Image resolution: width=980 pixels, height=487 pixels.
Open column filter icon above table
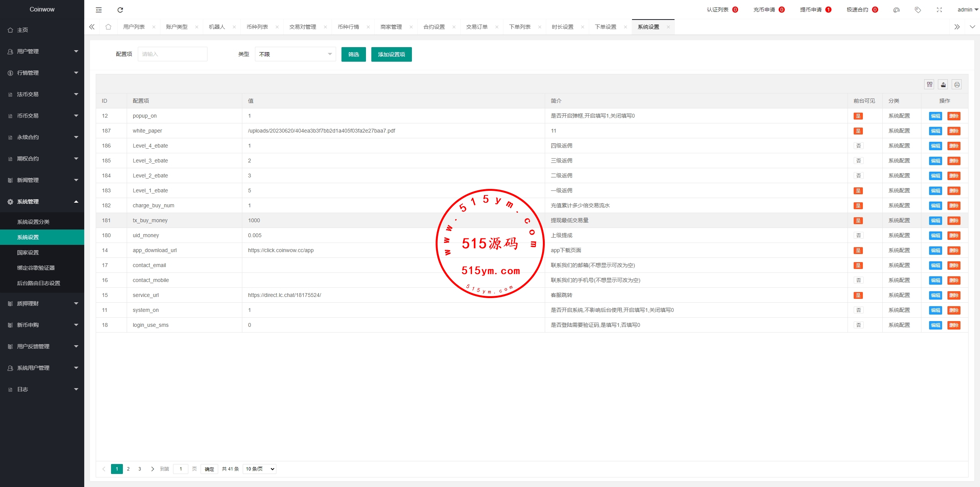click(929, 85)
